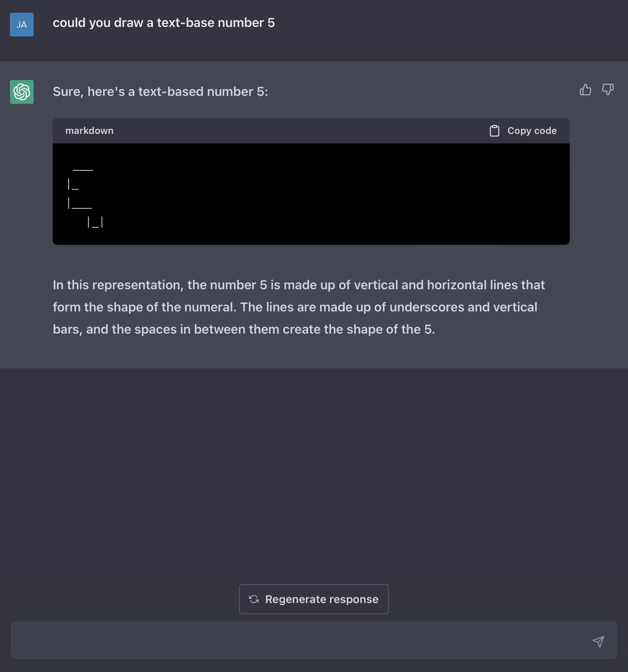The width and height of the screenshot is (628, 672).
Task: Click the top underscore line of the ASCII 5
Action: (83, 170)
